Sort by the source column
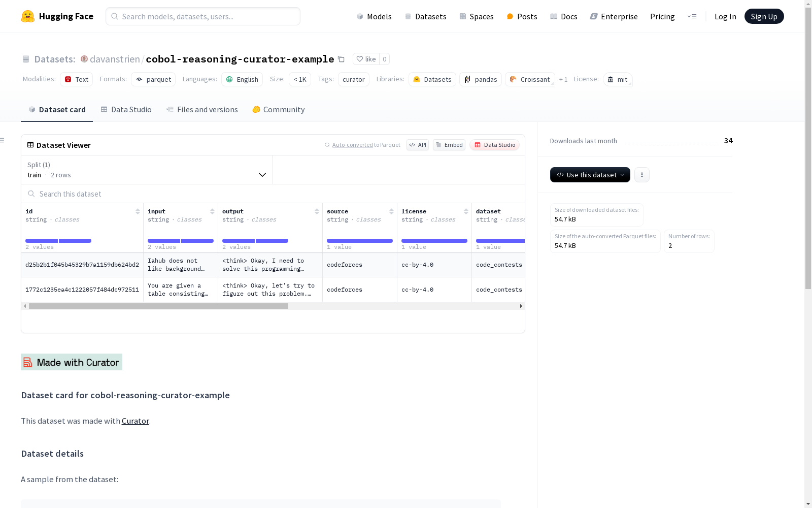Viewport: 812px width, 508px height. coord(391,211)
